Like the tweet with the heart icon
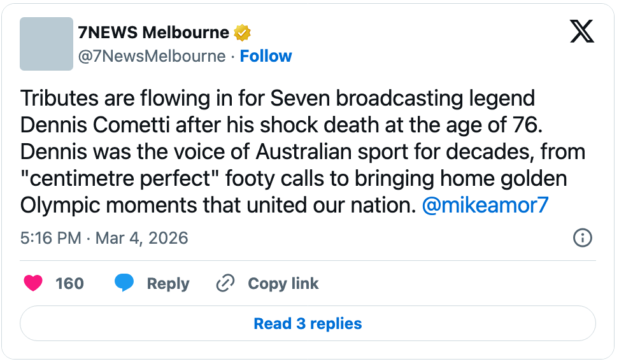 (x=33, y=283)
